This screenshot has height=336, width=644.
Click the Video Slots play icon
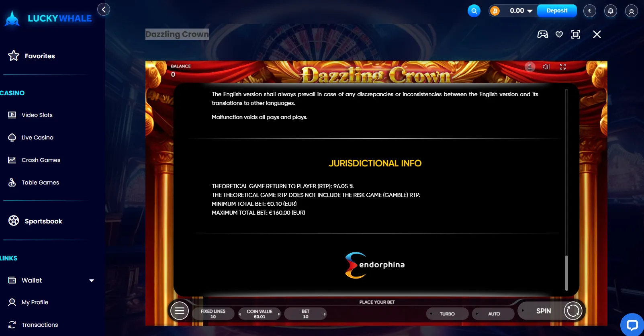tap(12, 115)
